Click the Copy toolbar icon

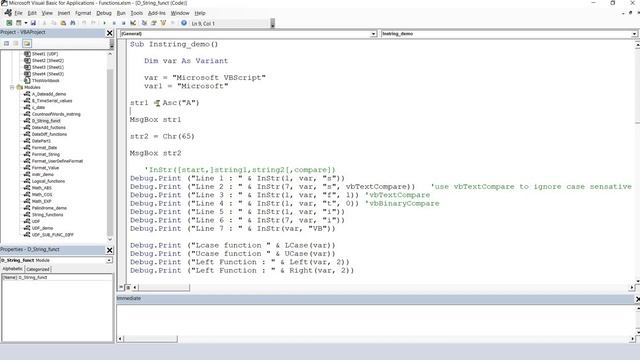pyautogui.click(x=53, y=23)
